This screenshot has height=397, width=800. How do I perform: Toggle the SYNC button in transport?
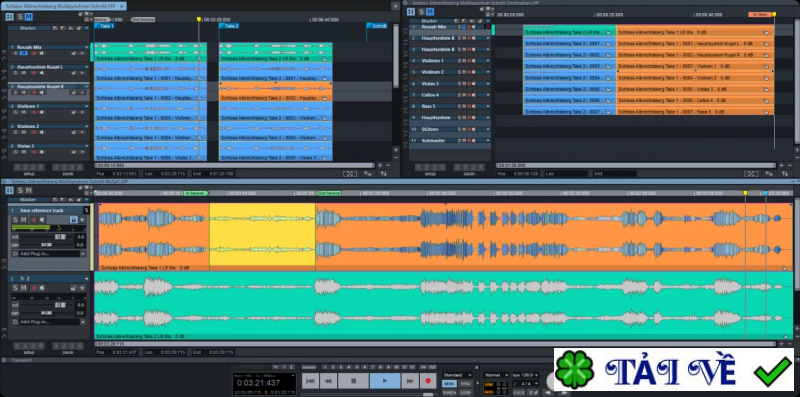click(465, 384)
